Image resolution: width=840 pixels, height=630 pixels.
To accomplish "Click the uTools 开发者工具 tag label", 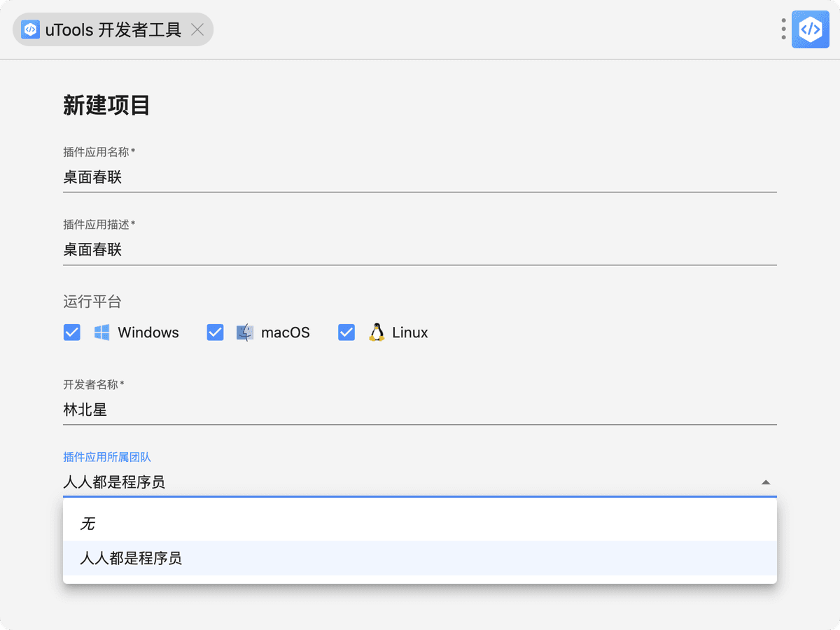I will tap(113, 29).
